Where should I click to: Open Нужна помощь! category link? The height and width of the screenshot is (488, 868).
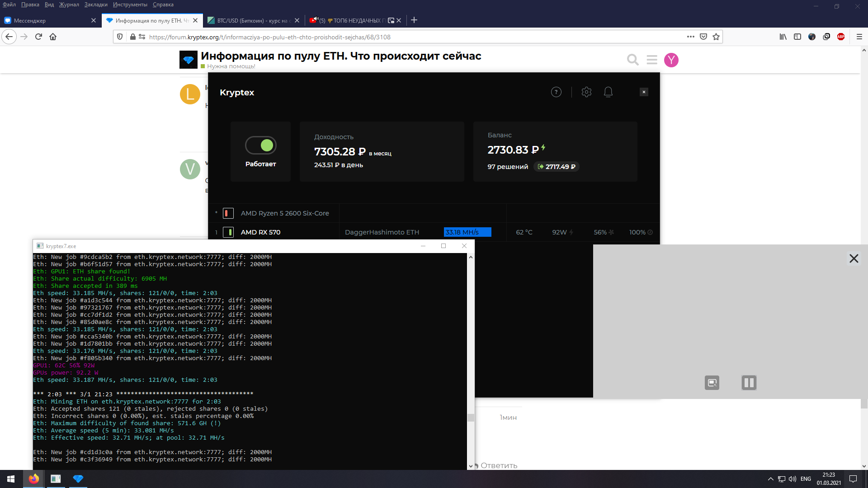pos(231,66)
